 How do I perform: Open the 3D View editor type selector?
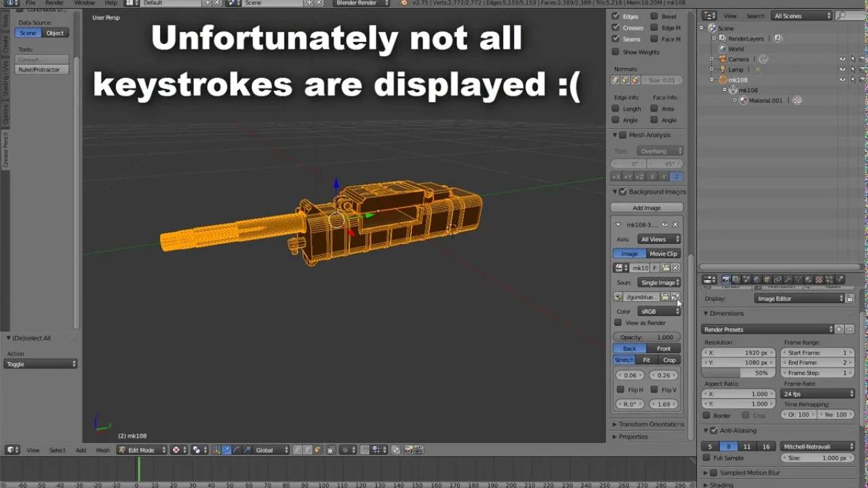12,450
